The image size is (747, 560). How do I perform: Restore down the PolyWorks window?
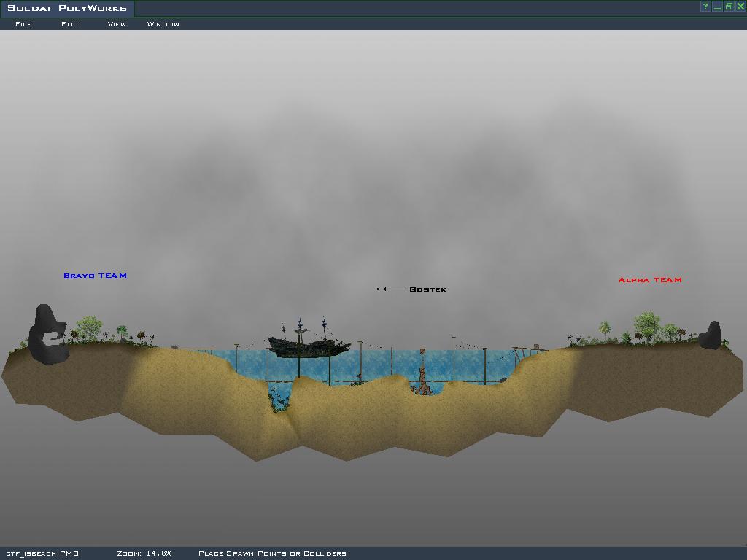[x=728, y=7]
